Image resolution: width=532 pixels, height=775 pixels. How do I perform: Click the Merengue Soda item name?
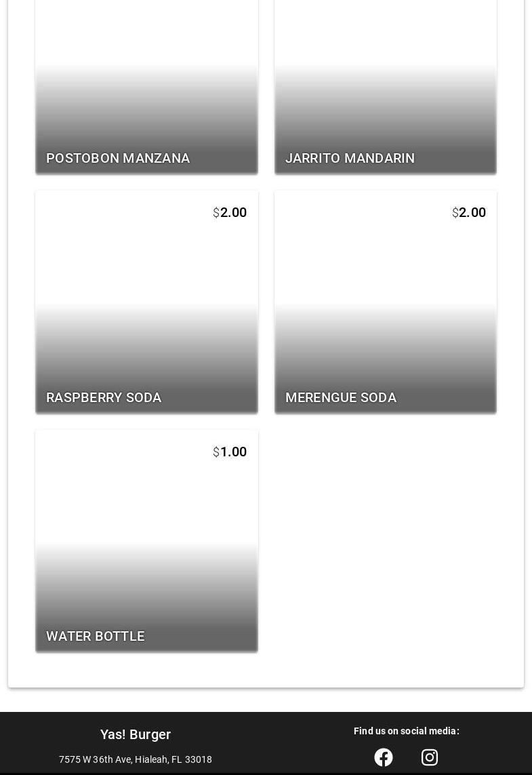point(341,397)
